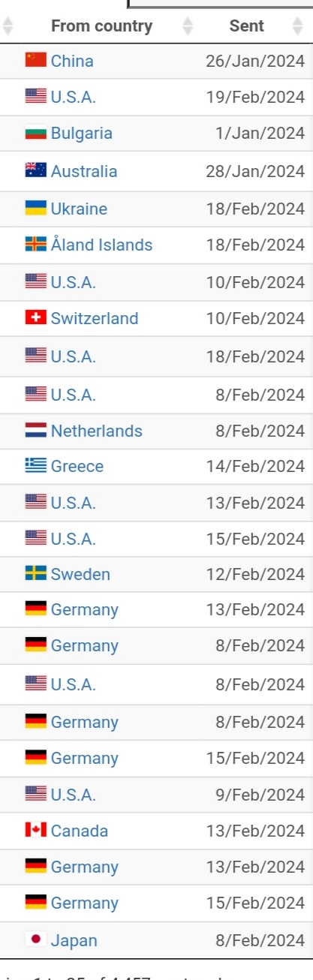Open the Canada country link

click(80, 831)
